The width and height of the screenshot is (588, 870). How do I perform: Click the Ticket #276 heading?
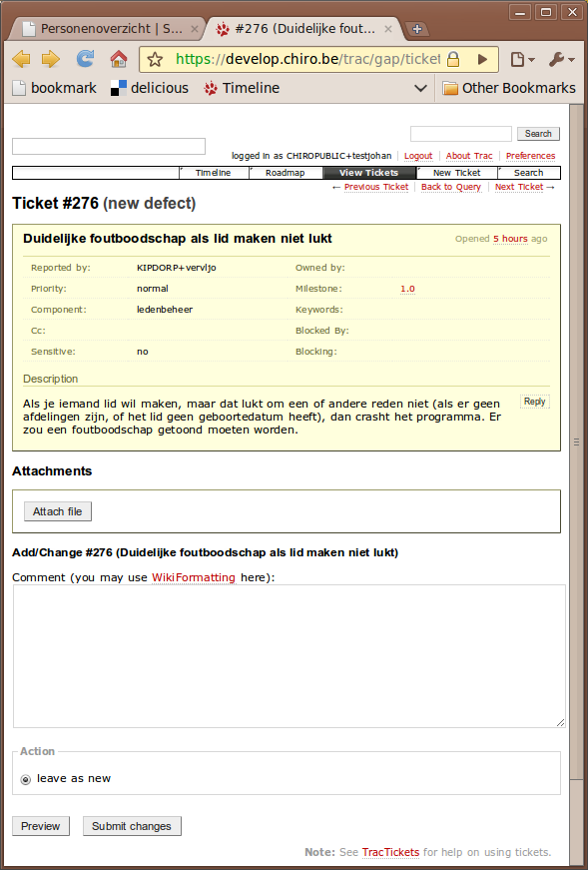104,204
